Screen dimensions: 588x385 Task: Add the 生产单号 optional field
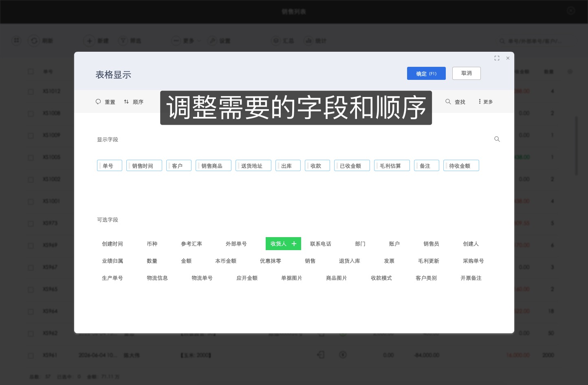pos(112,278)
